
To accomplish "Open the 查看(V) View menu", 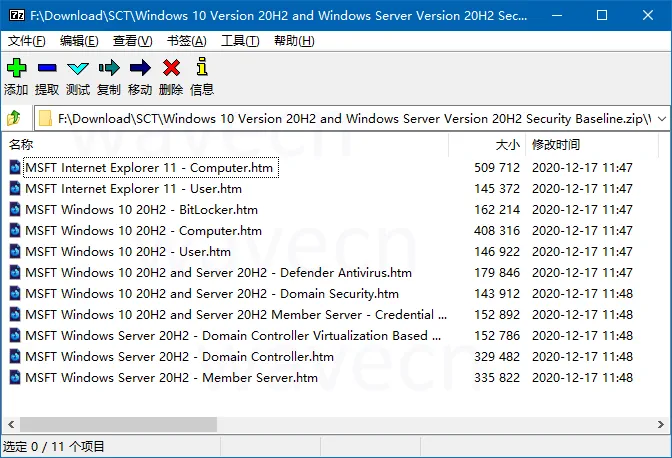I will pos(132,41).
